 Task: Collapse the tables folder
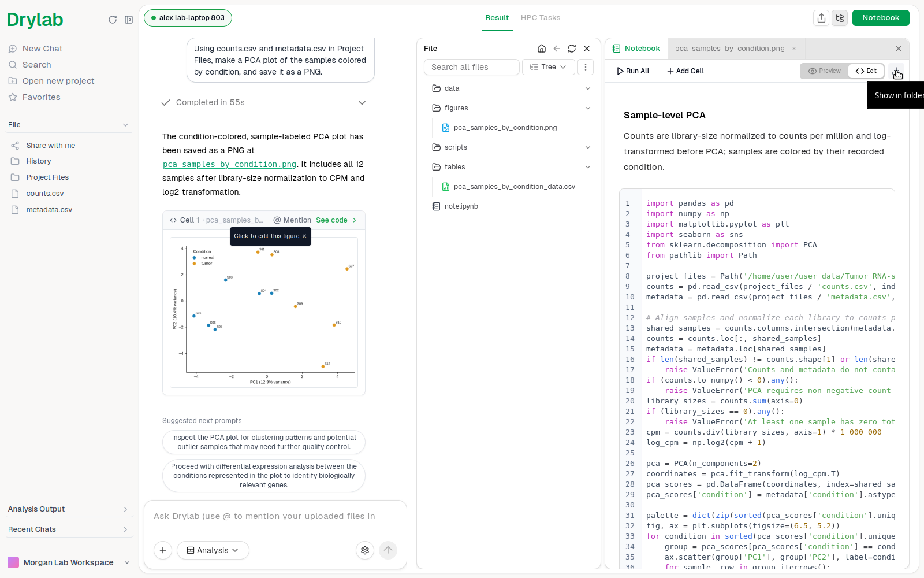(x=588, y=167)
